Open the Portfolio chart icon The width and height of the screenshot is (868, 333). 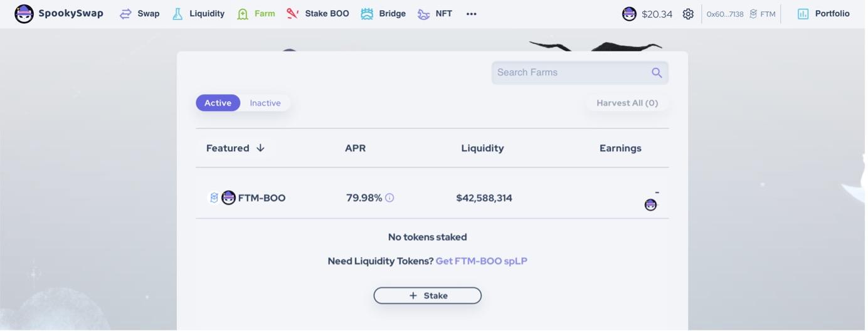pyautogui.click(x=803, y=14)
